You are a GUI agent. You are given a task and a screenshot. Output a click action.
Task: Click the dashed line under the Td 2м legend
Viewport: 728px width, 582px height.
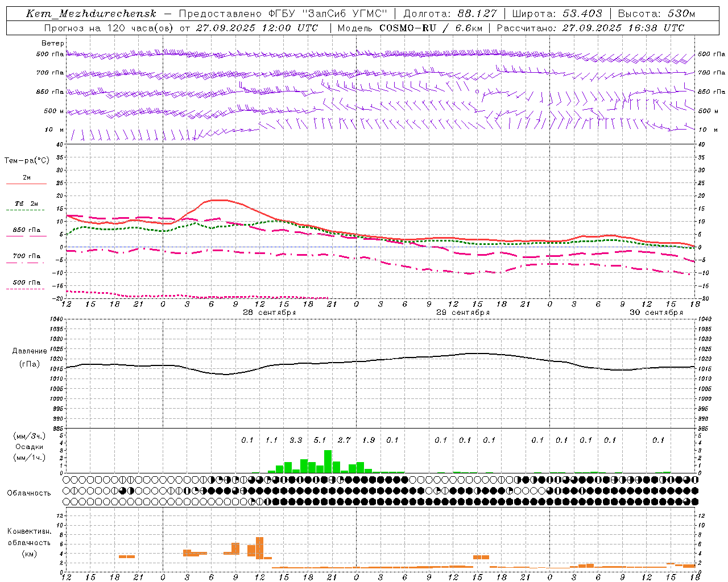tap(25, 210)
